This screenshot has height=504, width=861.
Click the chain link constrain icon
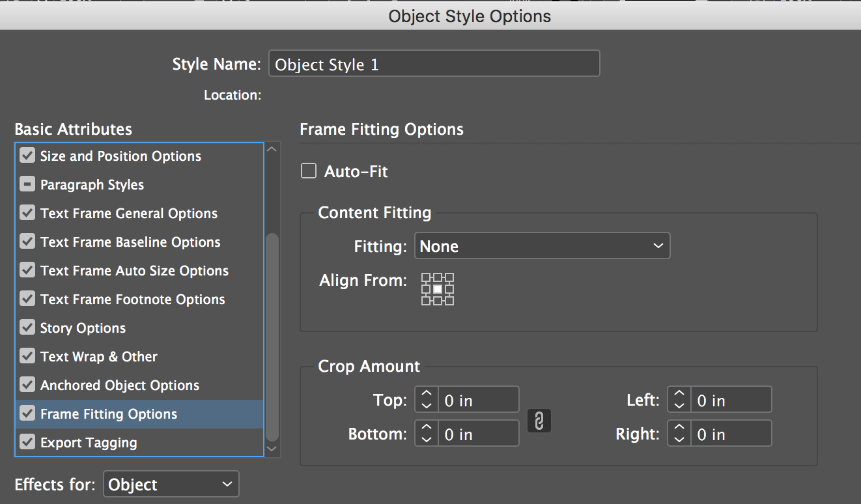point(539,421)
